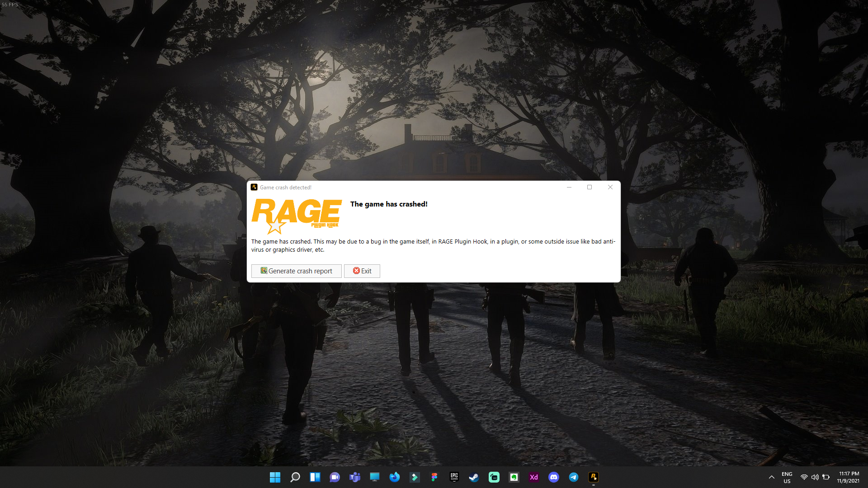The width and height of the screenshot is (868, 488).
Task: Open the volume control icon
Action: tap(815, 477)
